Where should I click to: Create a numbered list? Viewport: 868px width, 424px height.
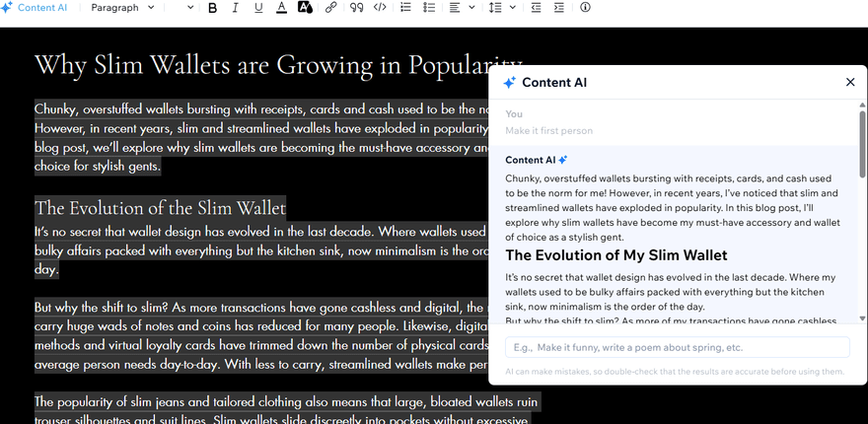(x=405, y=8)
